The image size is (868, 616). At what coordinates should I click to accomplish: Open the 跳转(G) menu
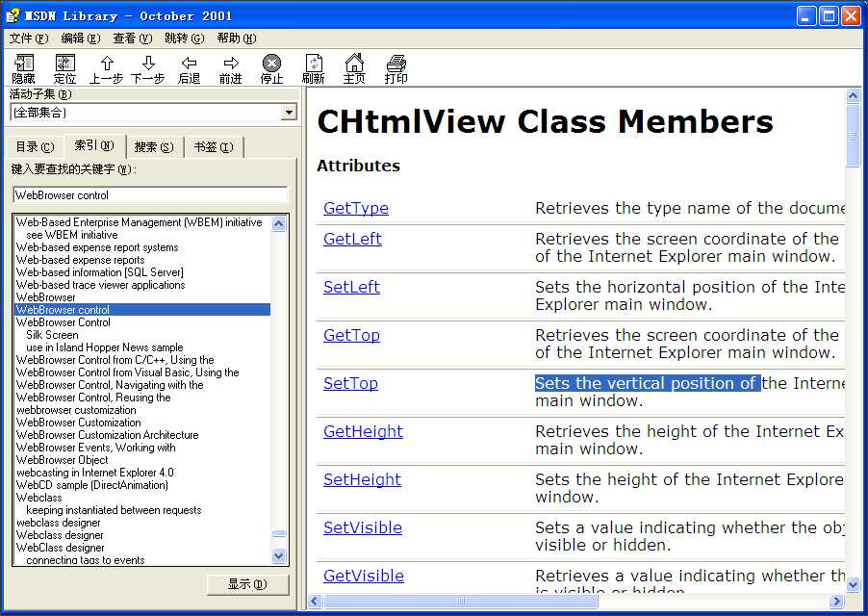[x=185, y=38]
